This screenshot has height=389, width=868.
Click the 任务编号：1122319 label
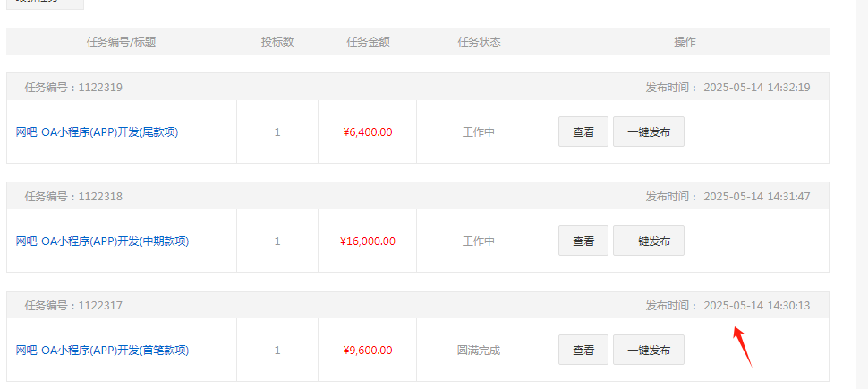(x=73, y=88)
